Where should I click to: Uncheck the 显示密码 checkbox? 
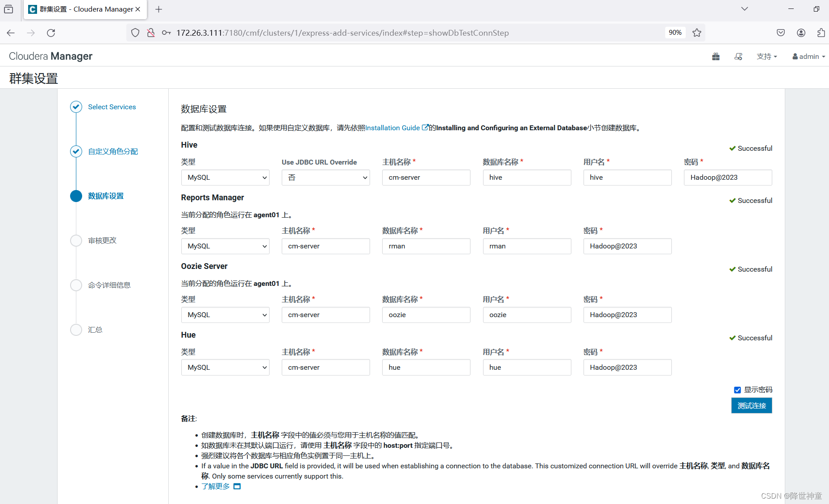[737, 390]
